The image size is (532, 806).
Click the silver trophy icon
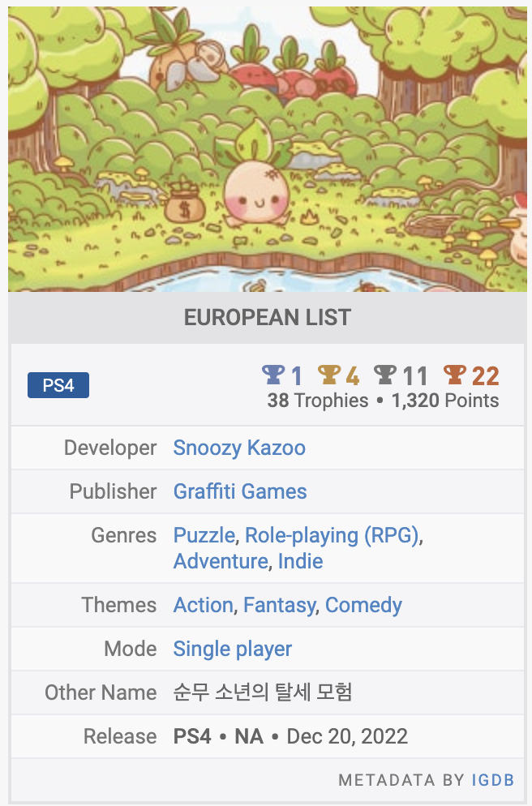385,375
